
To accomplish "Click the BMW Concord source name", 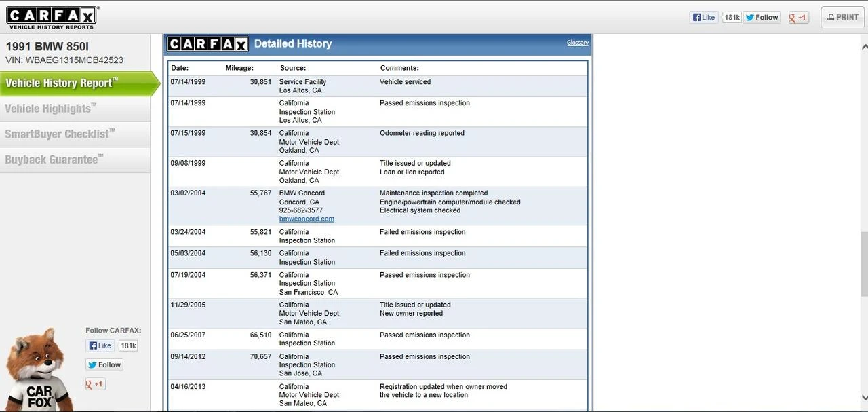I will (x=302, y=193).
